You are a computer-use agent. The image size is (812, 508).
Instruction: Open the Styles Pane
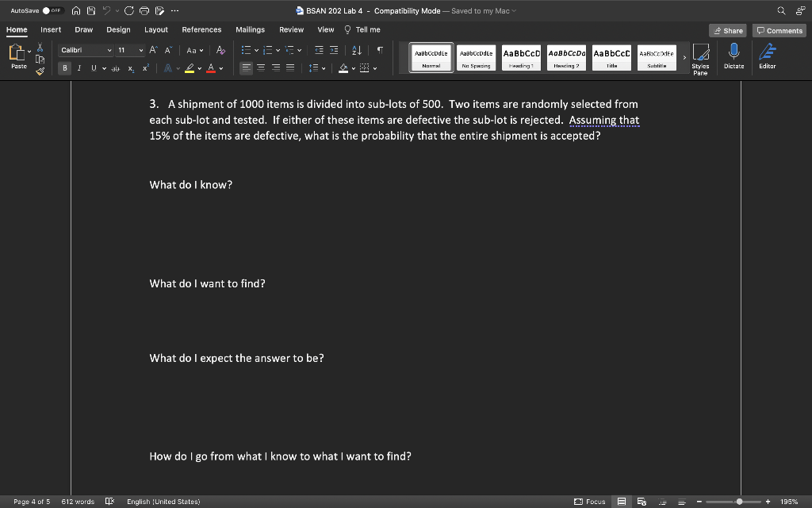[700, 59]
